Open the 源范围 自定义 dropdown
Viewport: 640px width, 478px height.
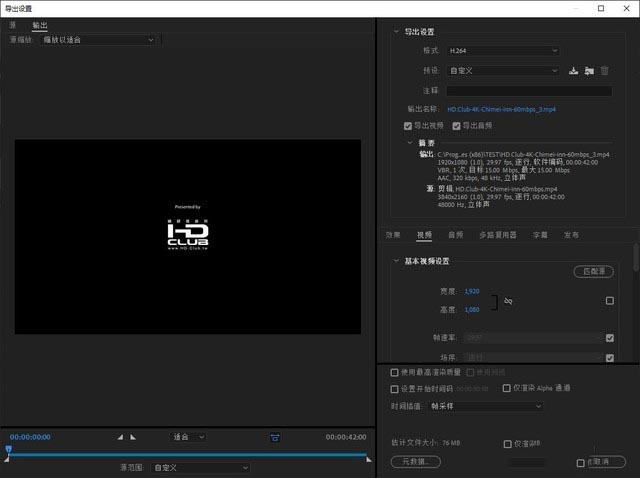pos(200,468)
